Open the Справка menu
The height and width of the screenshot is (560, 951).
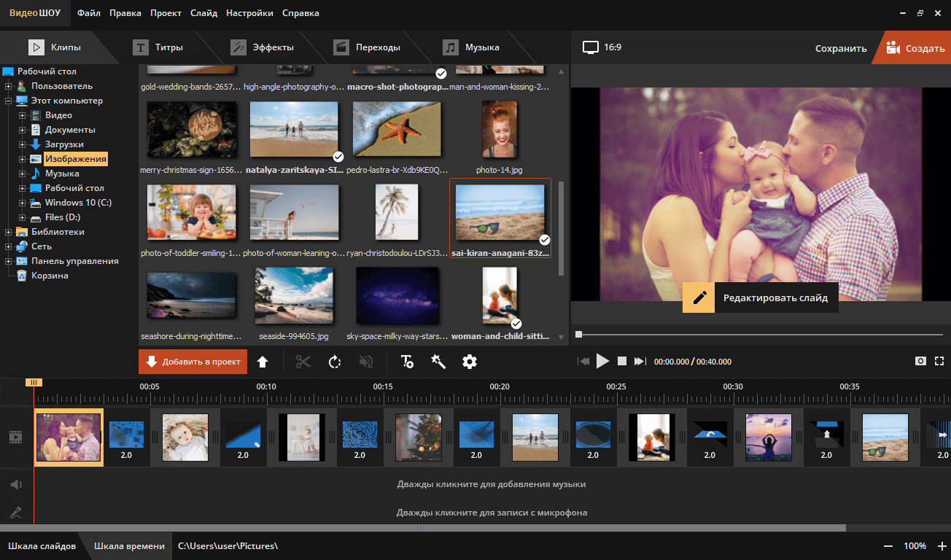300,13
